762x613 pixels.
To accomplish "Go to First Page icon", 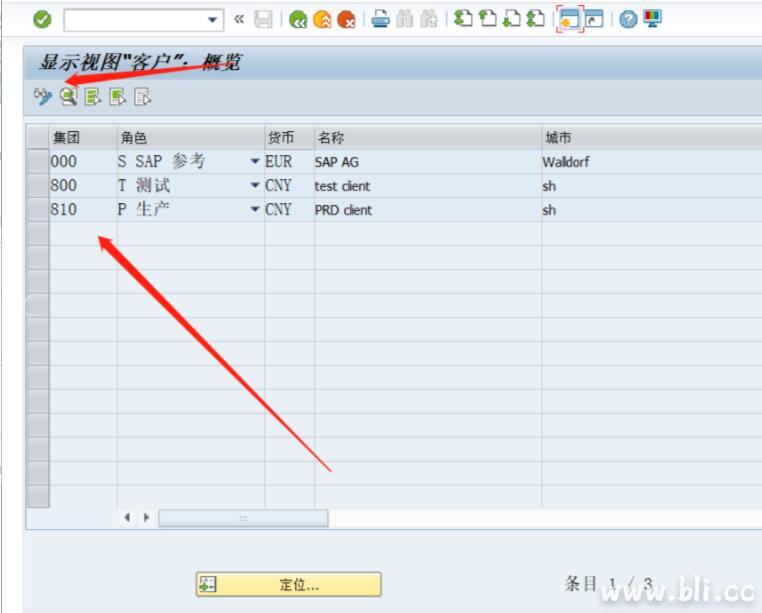I will (x=463, y=19).
